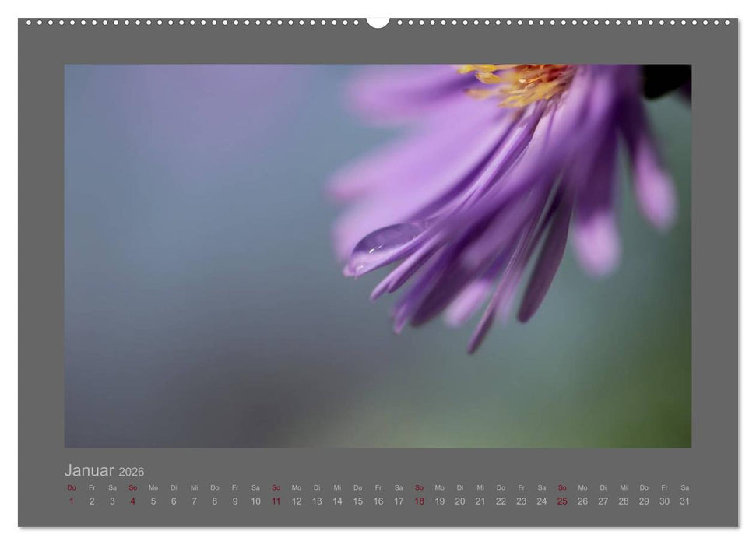Click date 31 at the row end
Screen dimensions: 756x545
pos(684,501)
